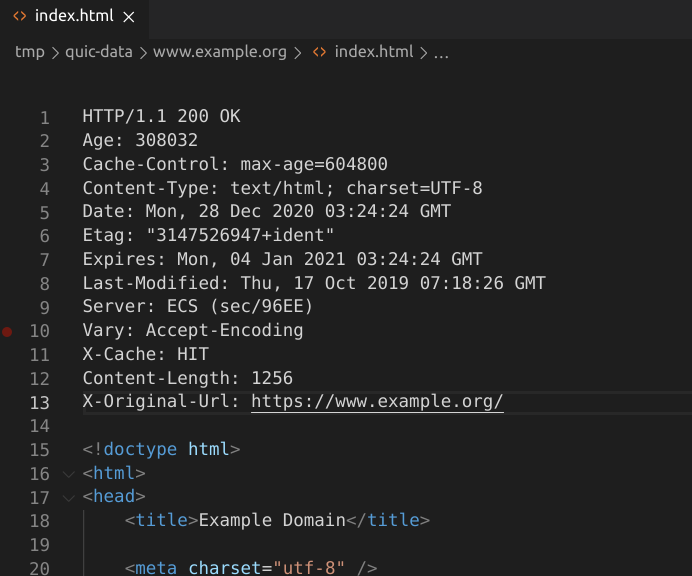Close the index.html editor tab

click(x=129, y=17)
